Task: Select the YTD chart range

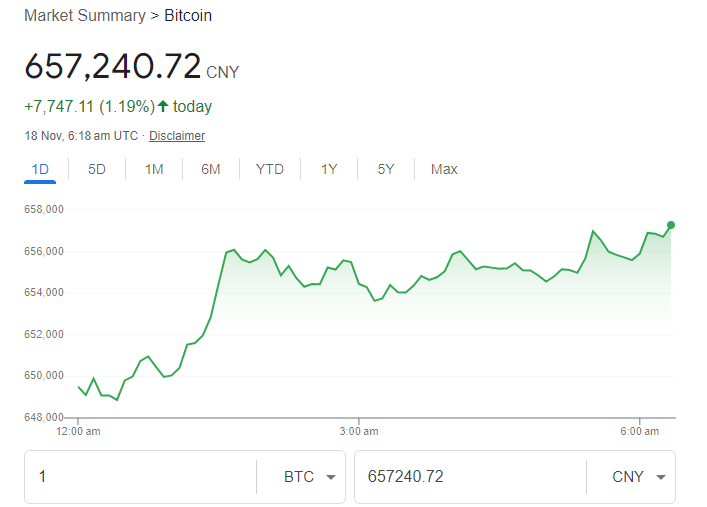Action: coord(270,169)
